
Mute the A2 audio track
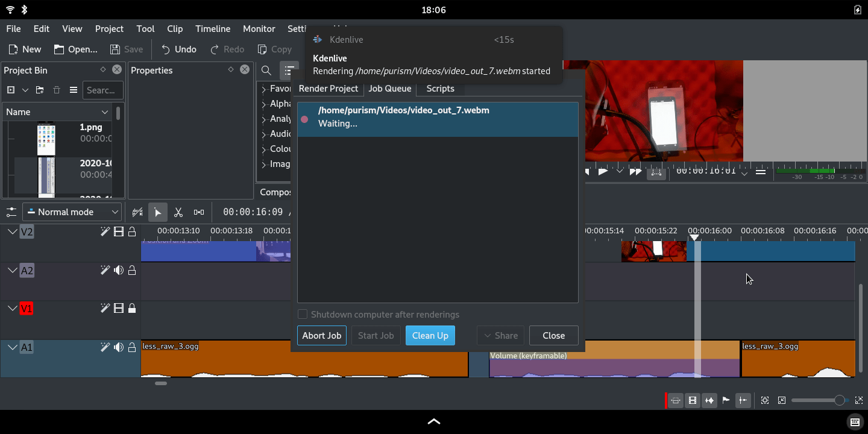[x=119, y=271]
